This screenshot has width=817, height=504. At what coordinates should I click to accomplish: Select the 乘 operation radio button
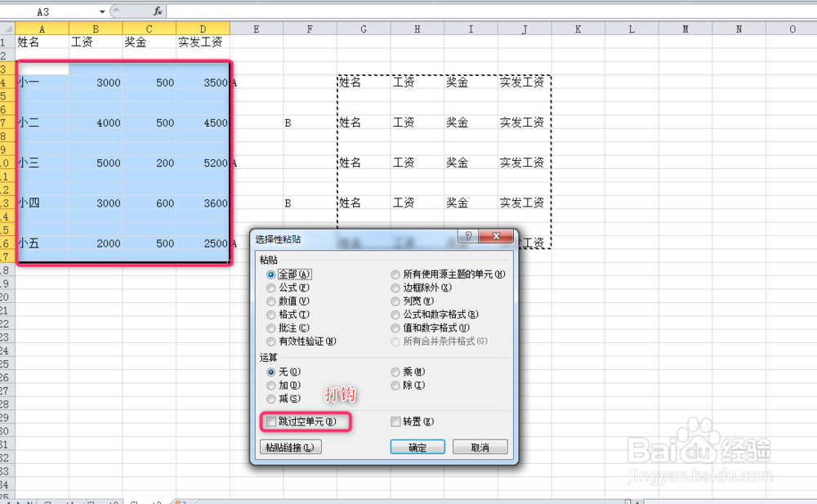click(x=395, y=372)
